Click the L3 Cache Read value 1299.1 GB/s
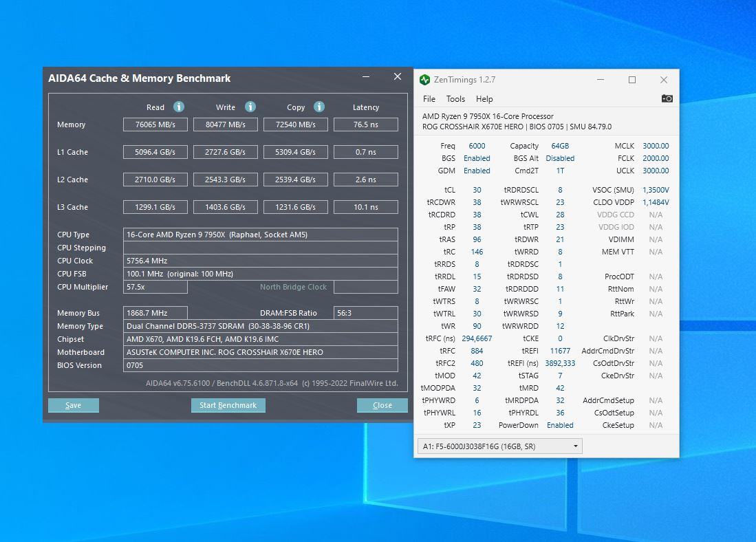756x542 pixels. click(155, 207)
